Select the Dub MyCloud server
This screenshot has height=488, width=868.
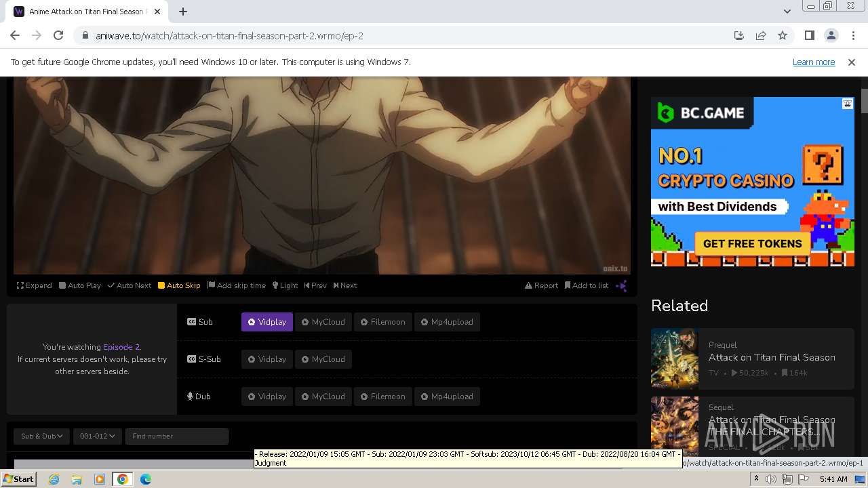pyautogui.click(x=323, y=396)
